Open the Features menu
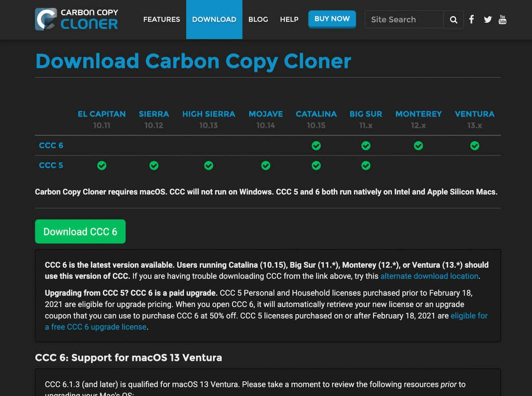 click(x=161, y=20)
